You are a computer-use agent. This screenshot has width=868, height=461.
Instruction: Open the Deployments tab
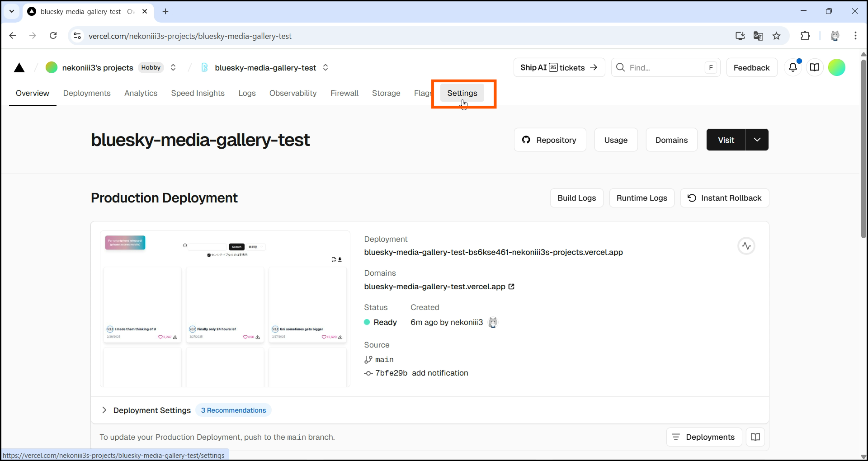(87, 93)
